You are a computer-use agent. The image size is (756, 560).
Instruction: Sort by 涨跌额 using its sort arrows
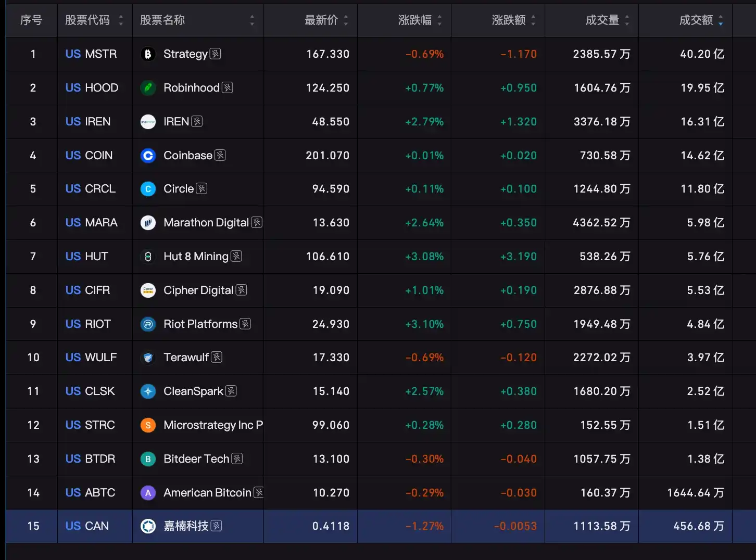click(533, 20)
